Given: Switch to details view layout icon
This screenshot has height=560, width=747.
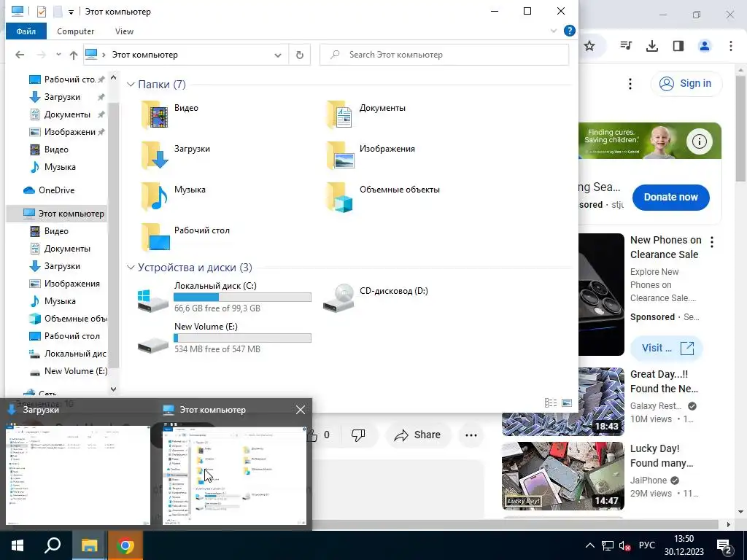Looking at the screenshot, I should pyautogui.click(x=551, y=402).
